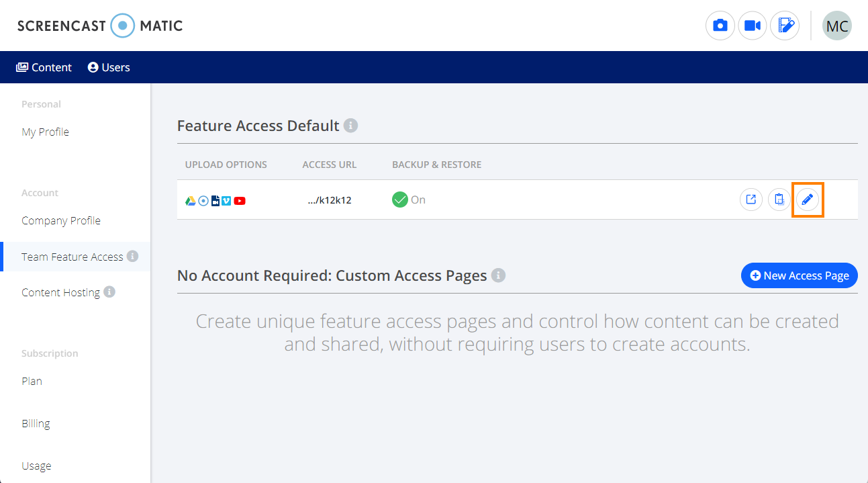The image size is (868, 483).
Task: Open Content Hosting page
Action: [x=60, y=292]
